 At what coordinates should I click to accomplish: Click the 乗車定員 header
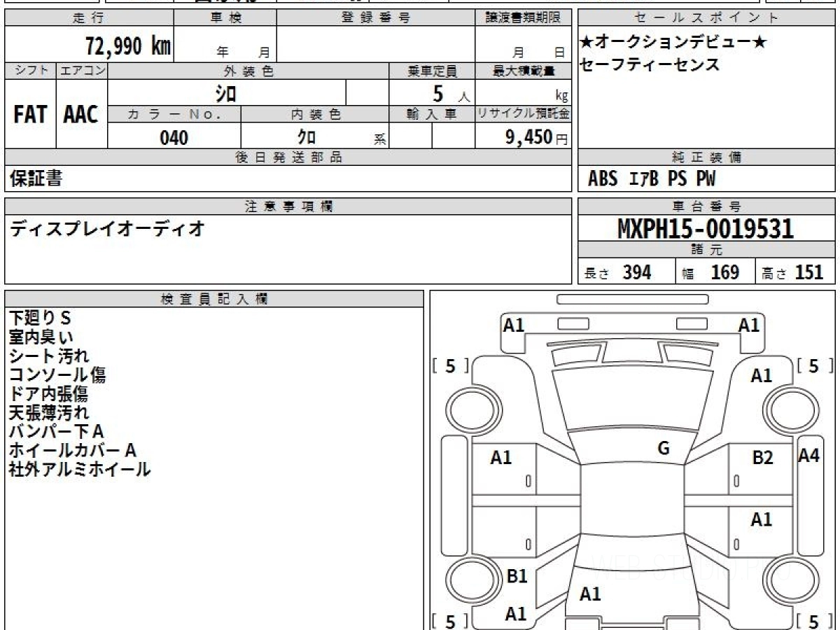[x=432, y=71]
